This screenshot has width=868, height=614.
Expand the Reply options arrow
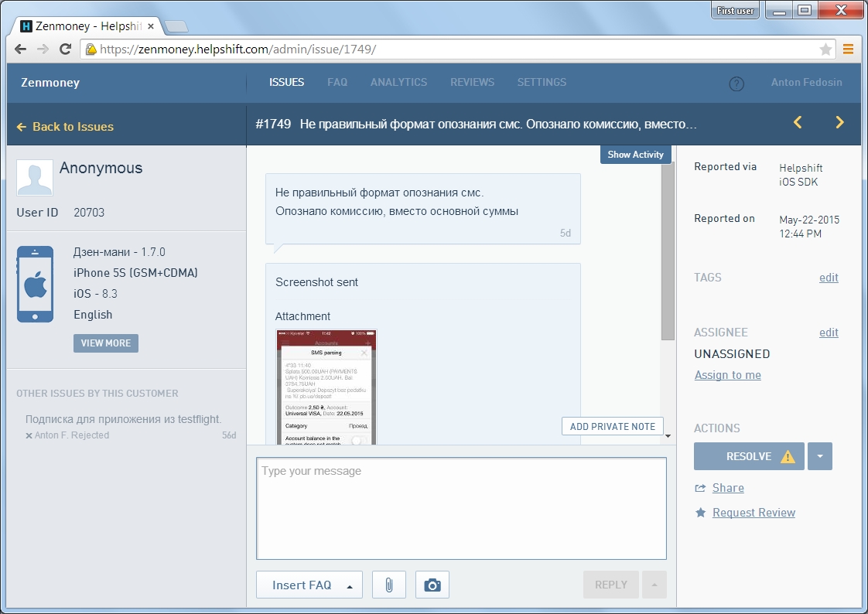[x=654, y=585]
